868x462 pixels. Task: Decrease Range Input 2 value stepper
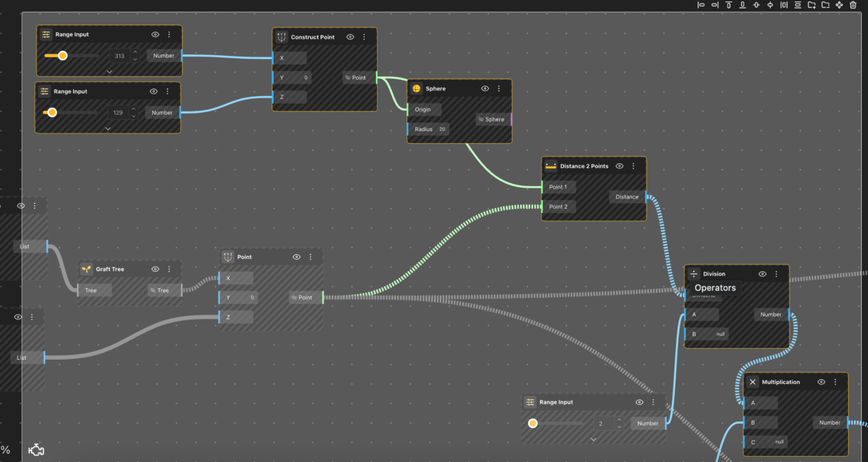point(619,427)
